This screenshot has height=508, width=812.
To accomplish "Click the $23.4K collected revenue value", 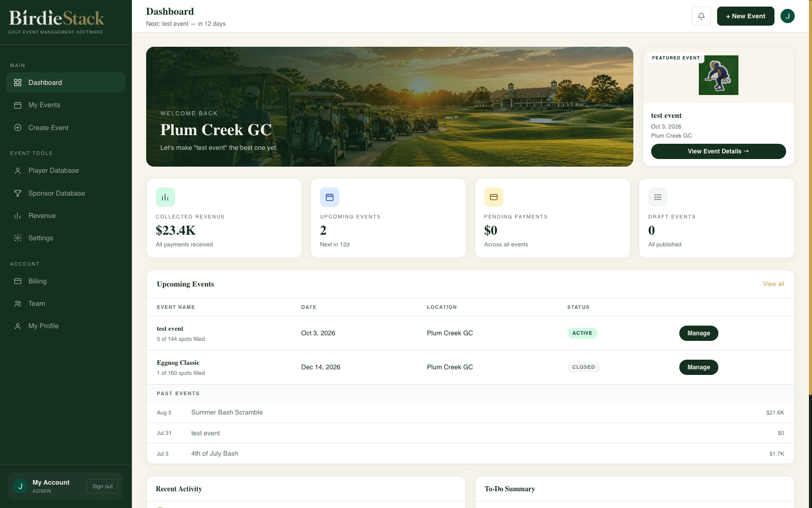I will click(176, 231).
